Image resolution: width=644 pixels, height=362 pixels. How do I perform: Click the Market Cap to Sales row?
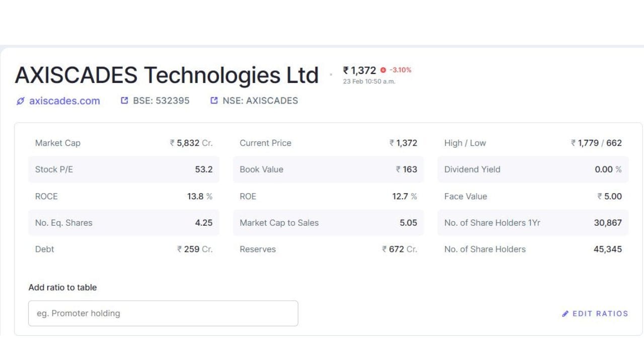[x=328, y=223]
